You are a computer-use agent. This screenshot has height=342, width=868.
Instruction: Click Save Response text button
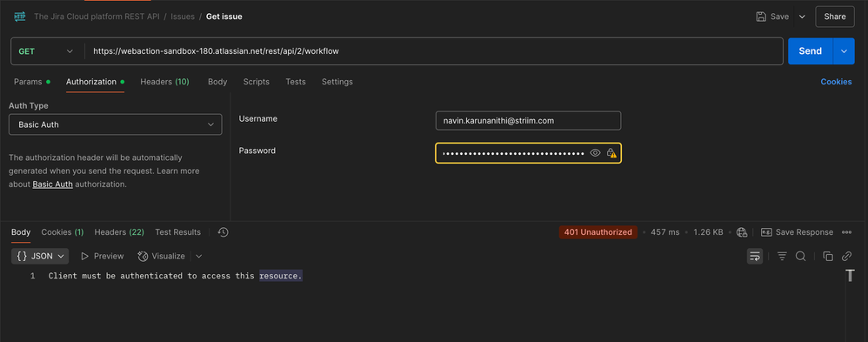[804, 232]
